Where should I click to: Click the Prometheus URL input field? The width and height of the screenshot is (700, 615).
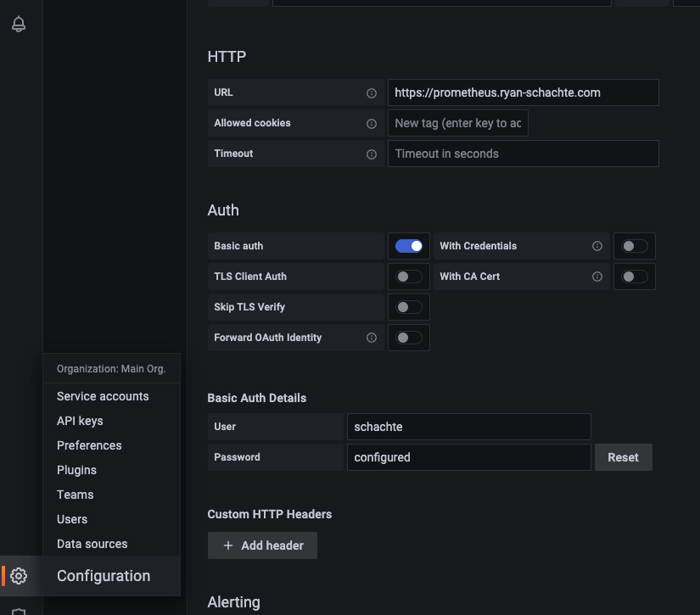[x=523, y=92]
